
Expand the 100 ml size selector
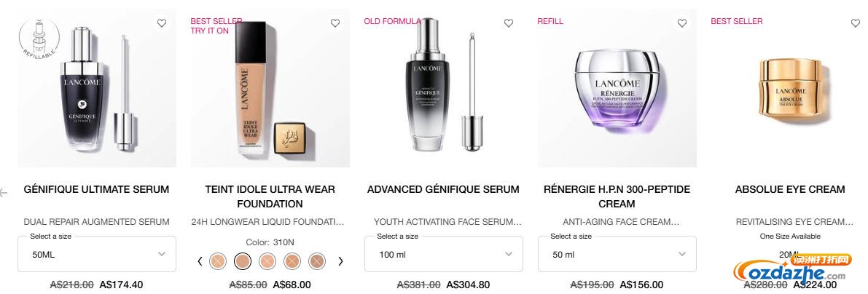[x=444, y=254]
